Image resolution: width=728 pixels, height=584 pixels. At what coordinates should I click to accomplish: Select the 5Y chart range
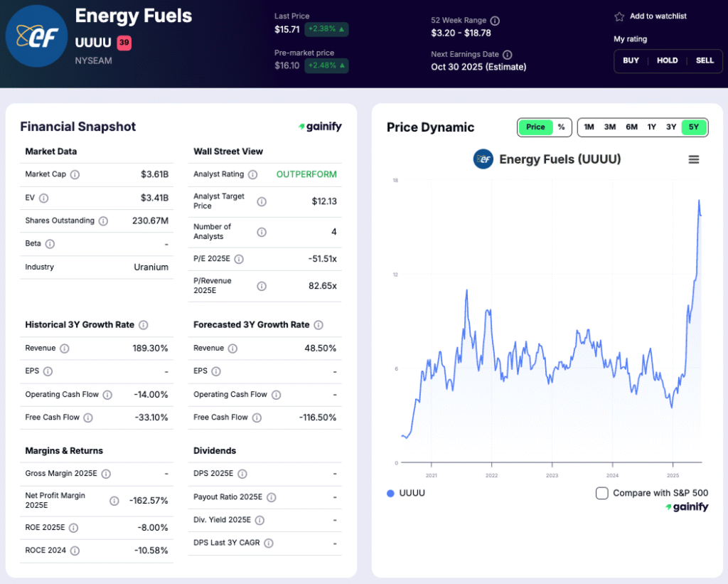(694, 127)
